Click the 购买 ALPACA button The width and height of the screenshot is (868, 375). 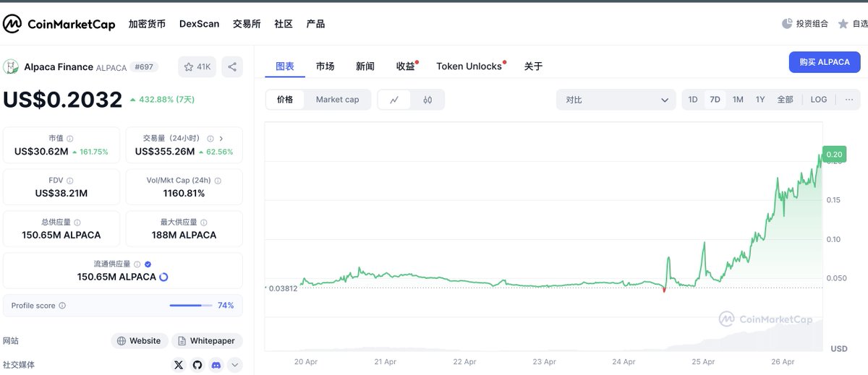point(824,62)
